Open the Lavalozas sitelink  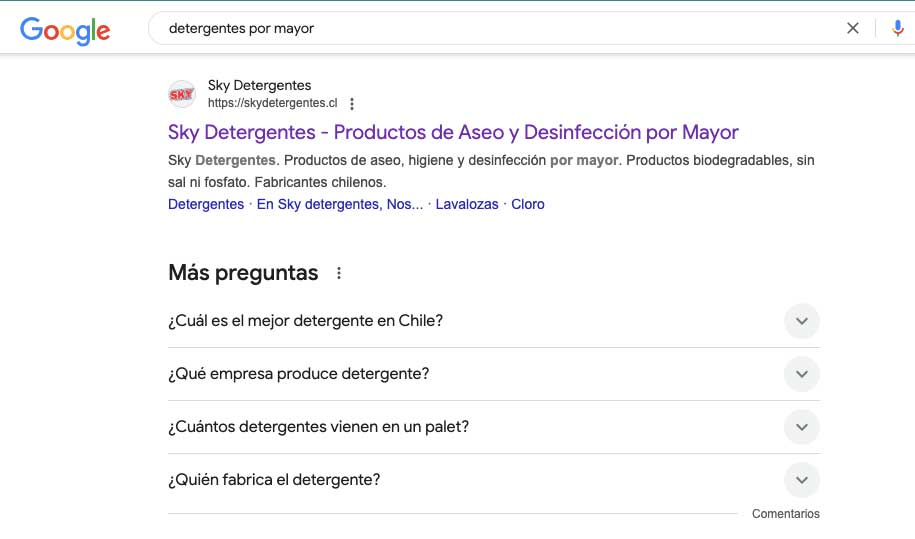point(467,204)
